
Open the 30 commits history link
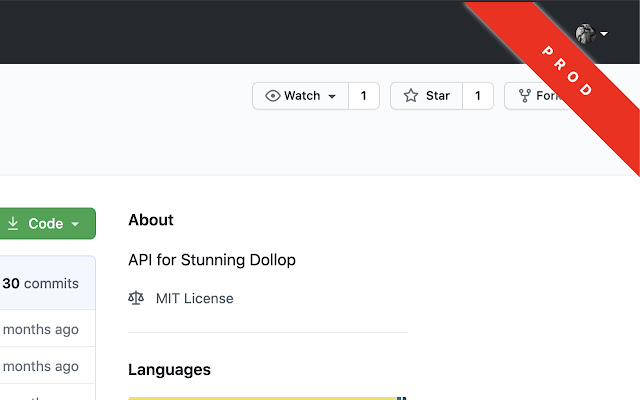click(40, 283)
